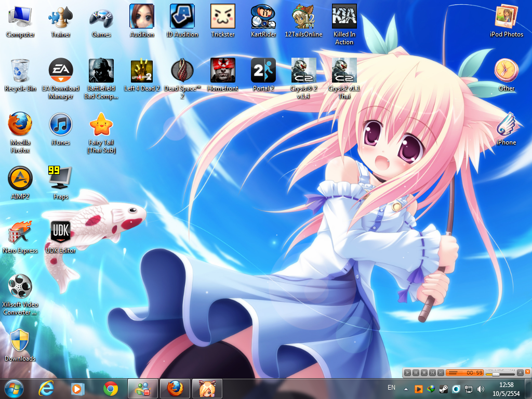Launch Internet Explorer from taskbar
This screenshot has width=532, height=399.
tap(46, 389)
